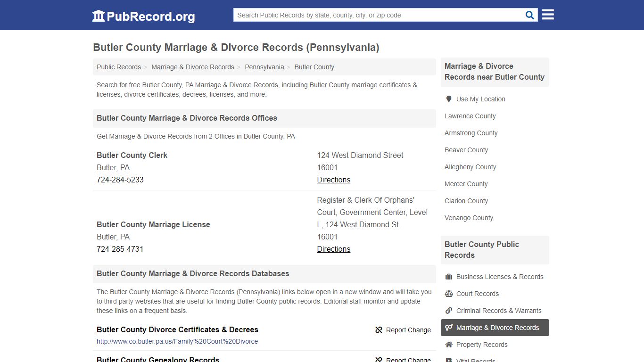
Task: Click the search magnifier icon
Action: coord(530,15)
